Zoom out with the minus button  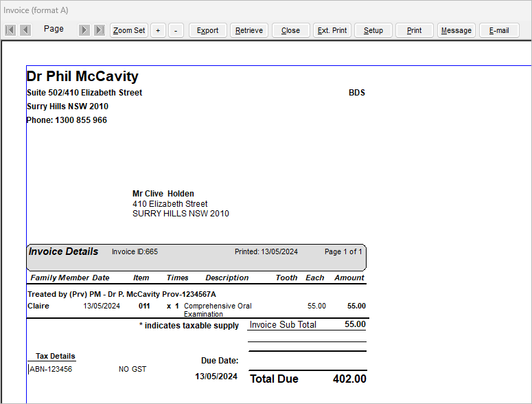[176, 30]
